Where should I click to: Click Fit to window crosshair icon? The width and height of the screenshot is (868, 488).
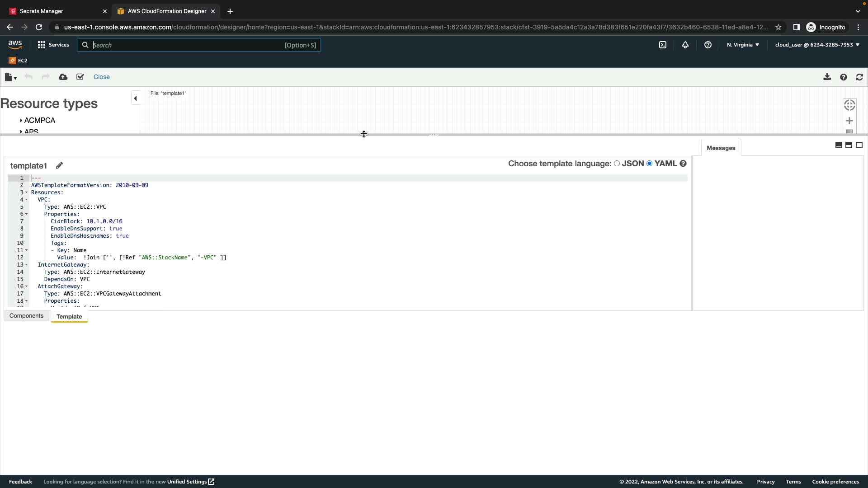tap(849, 105)
